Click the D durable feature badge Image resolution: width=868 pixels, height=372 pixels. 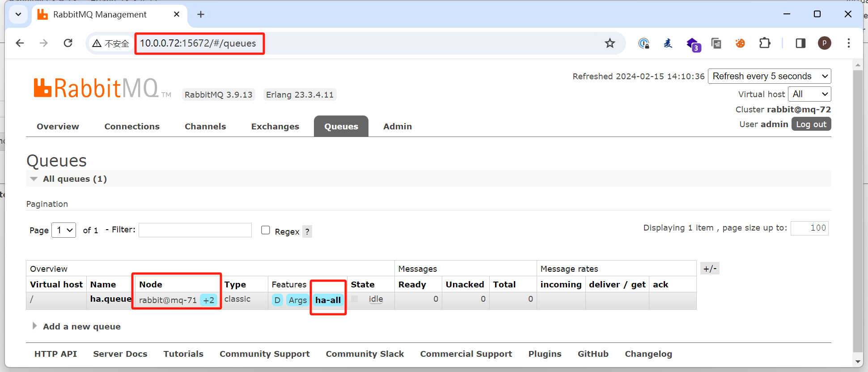[x=277, y=300]
